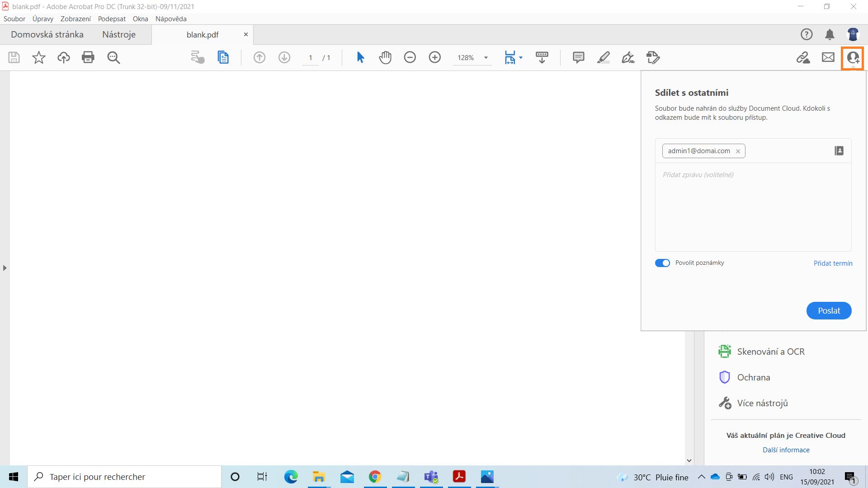Click the share link icon
Viewport: 868px width, 488px height.
(x=803, y=57)
